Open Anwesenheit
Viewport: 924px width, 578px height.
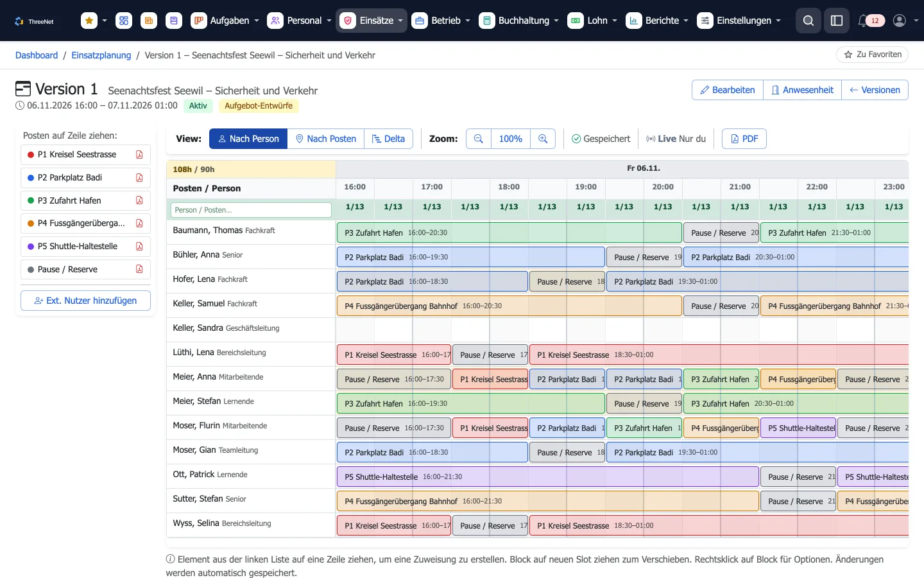[802, 90]
